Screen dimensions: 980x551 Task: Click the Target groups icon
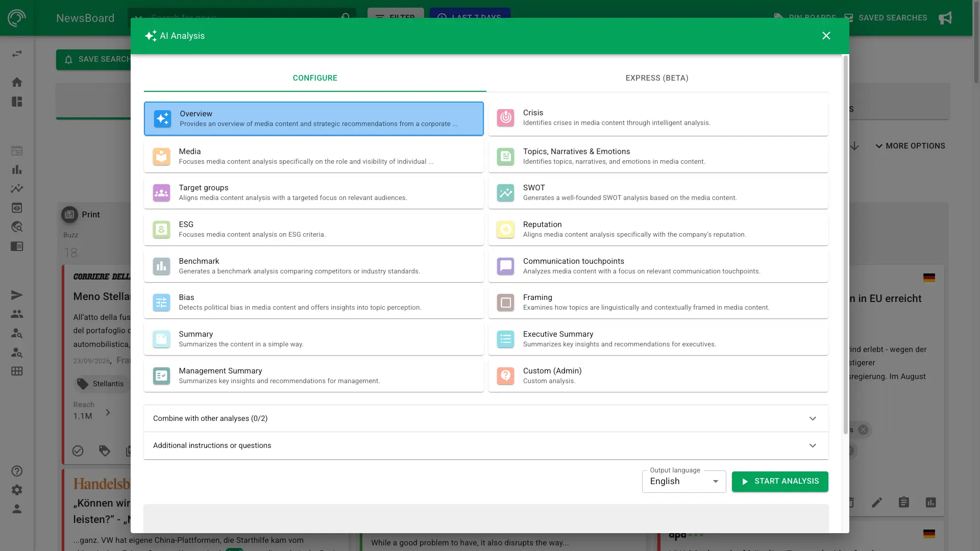click(x=161, y=193)
